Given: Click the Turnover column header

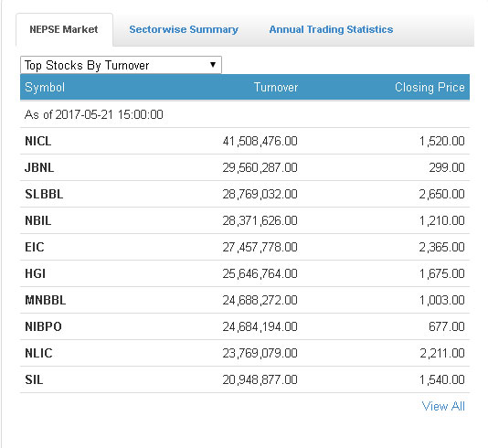Looking at the screenshot, I should pos(276,87).
